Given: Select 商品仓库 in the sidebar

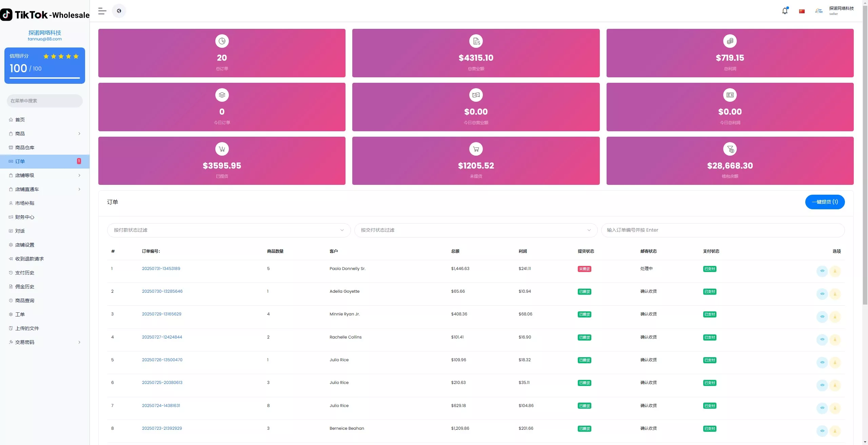Looking at the screenshot, I should point(24,148).
